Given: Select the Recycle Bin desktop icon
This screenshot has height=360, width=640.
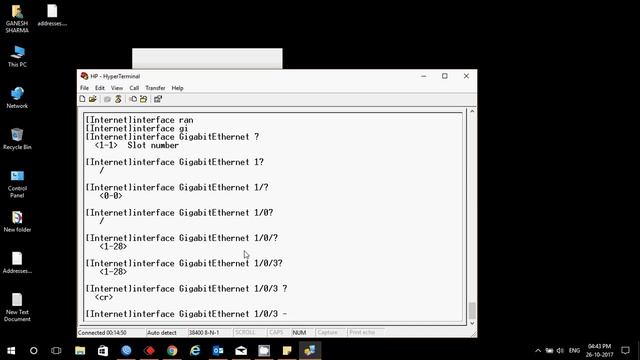Looking at the screenshot, I should (x=17, y=139).
